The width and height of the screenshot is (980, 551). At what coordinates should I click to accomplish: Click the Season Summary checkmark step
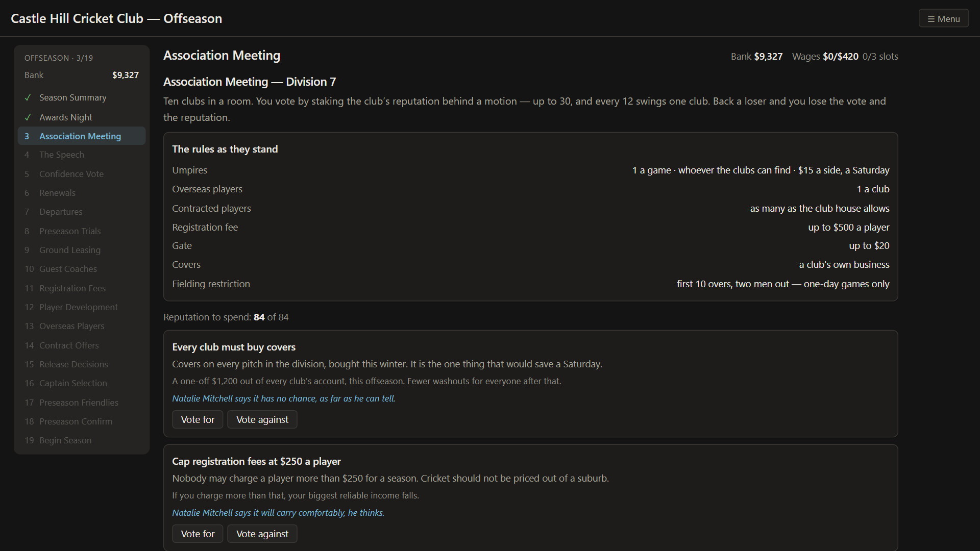(x=82, y=97)
